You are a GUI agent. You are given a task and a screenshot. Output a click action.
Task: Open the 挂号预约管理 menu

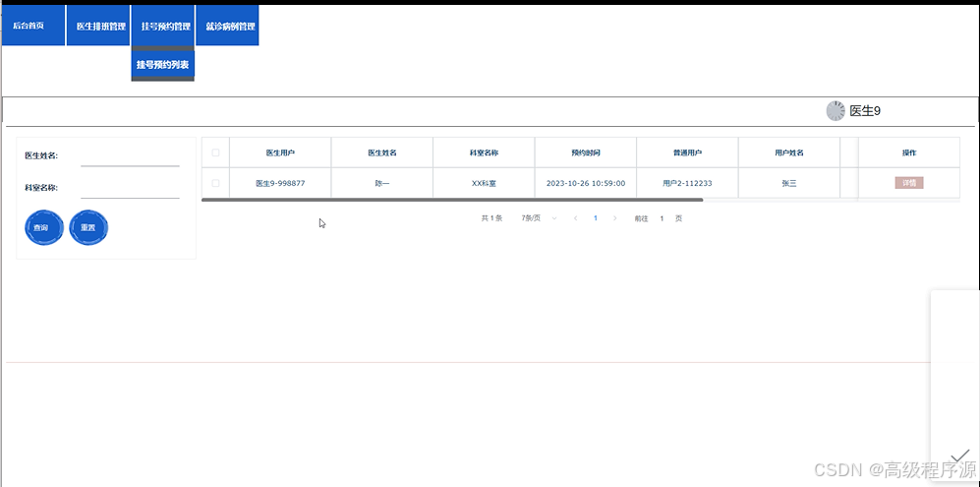click(x=162, y=26)
